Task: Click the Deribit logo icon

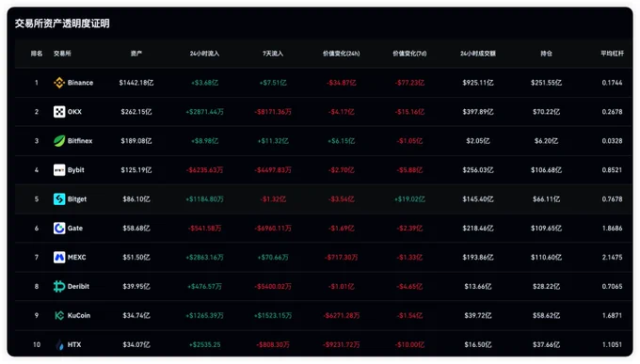Action: pos(59,287)
